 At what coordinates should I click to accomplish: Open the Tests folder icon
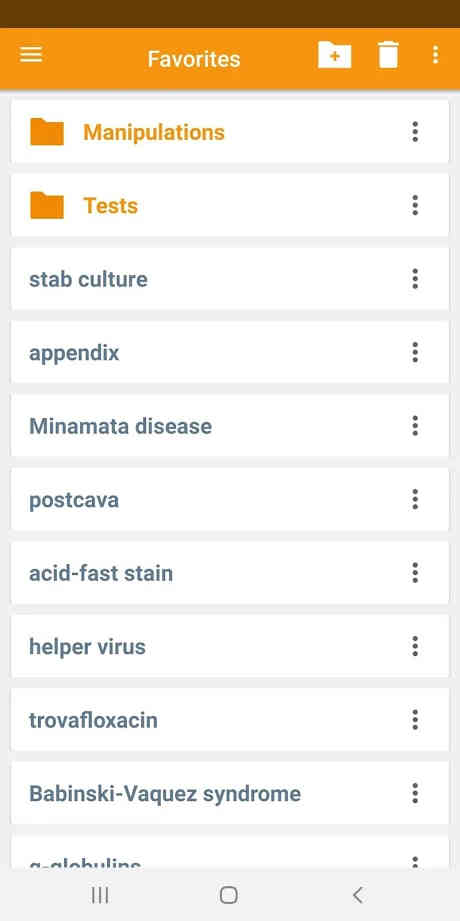pyautogui.click(x=47, y=205)
